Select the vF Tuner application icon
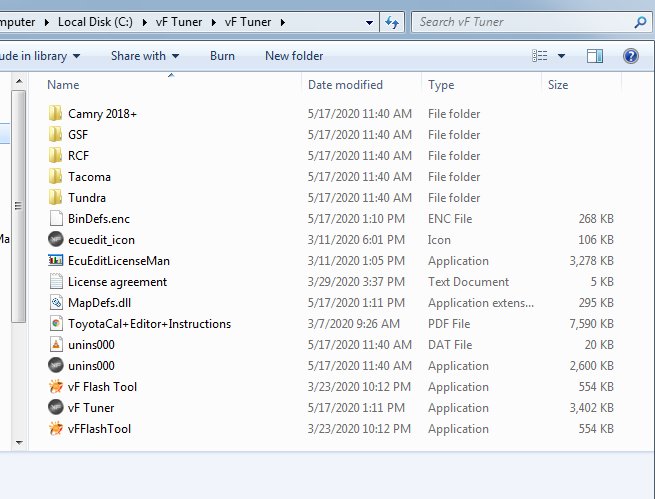This screenshot has width=655, height=499. pos(56,408)
